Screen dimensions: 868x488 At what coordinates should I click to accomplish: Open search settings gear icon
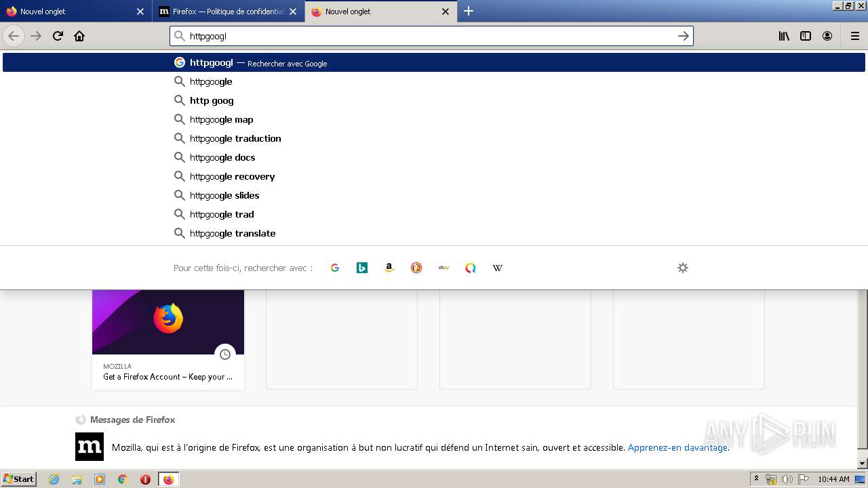click(x=683, y=268)
